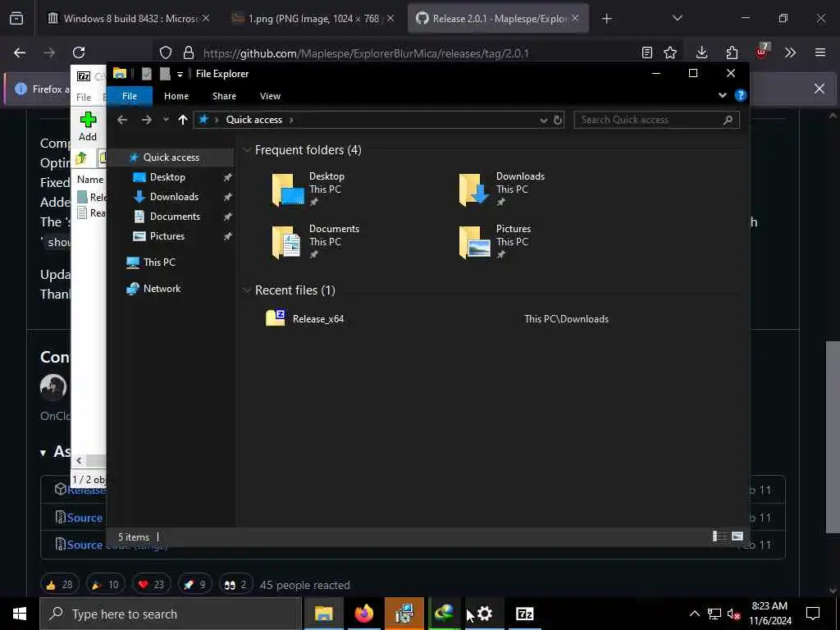Select the Documents frequent folder icon
The height and width of the screenshot is (630, 840).
pyautogui.click(x=286, y=242)
